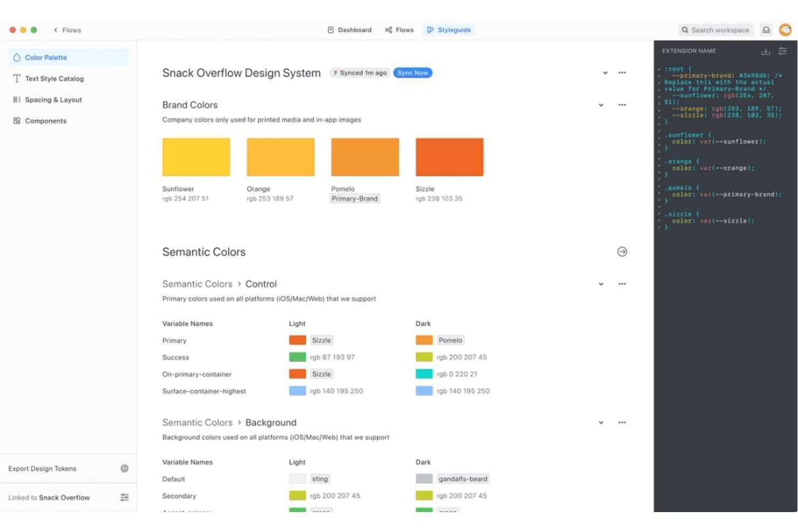Open extension settings sliders icon
798x532 pixels.
tap(782, 51)
